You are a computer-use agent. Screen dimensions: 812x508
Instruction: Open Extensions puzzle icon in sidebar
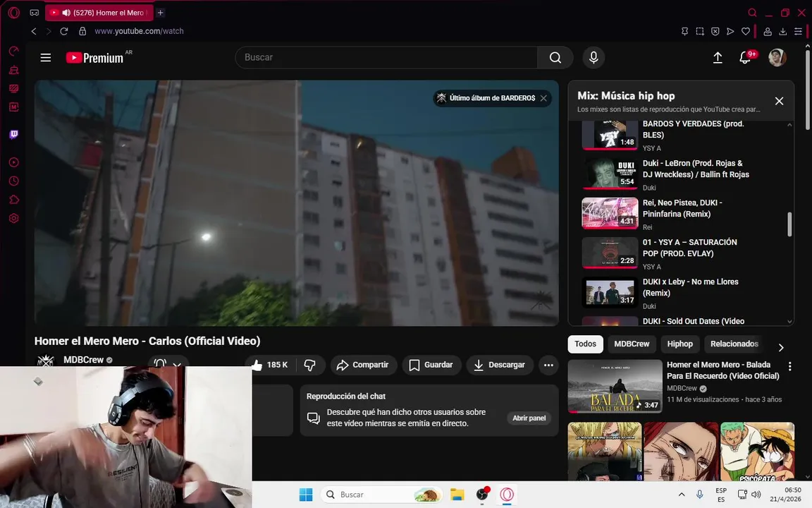pyautogui.click(x=14, y=200)
